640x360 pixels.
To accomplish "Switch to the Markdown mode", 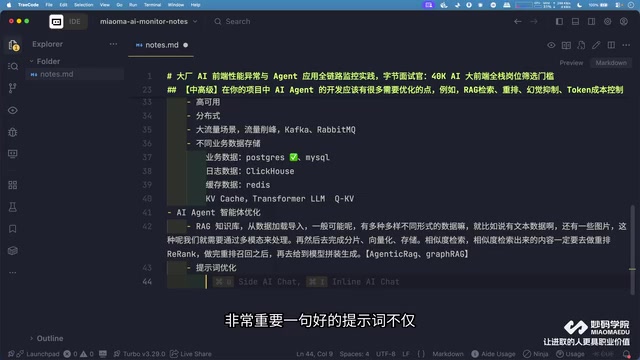I will coord(611,63).
